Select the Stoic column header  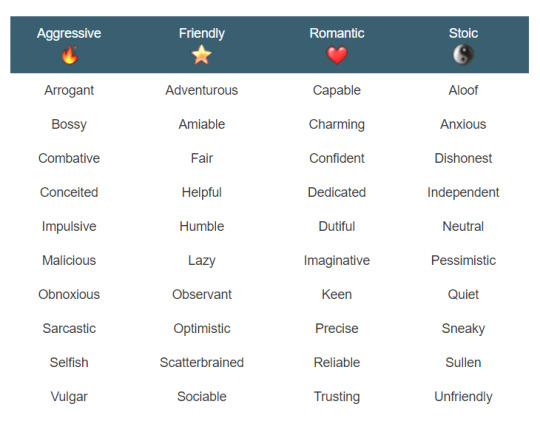[463, 33]
